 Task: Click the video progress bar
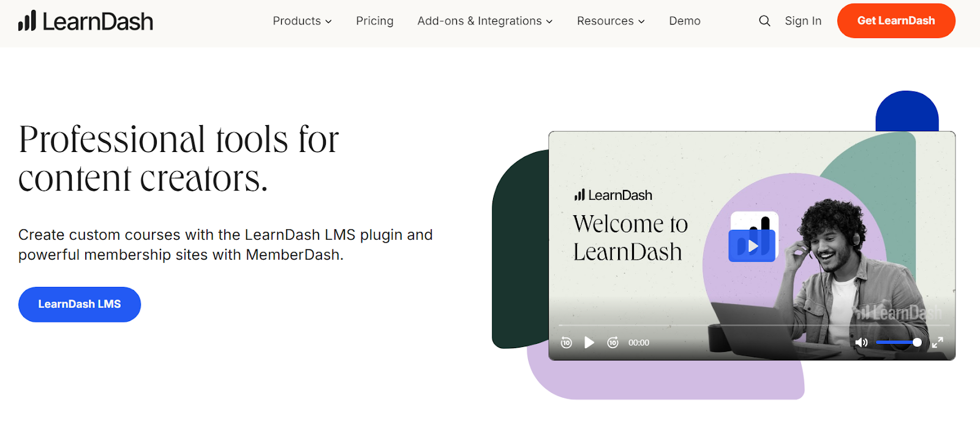click(x=753, y=325)
